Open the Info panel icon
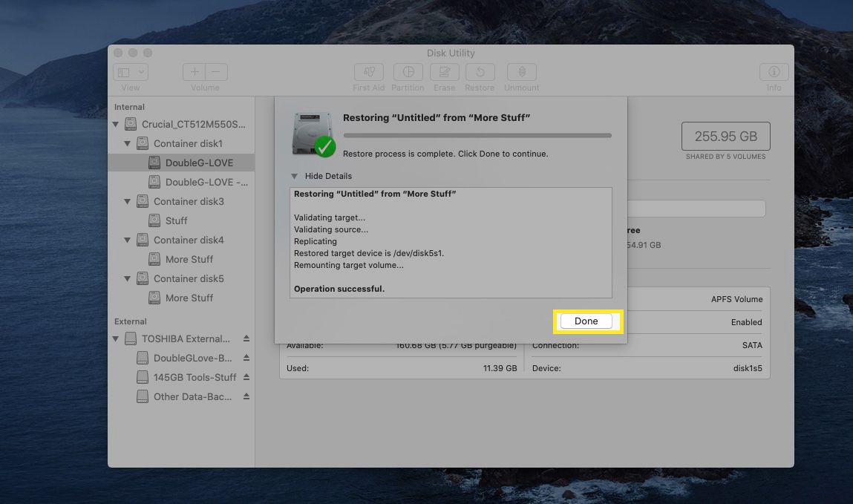Image resolution: width=853 pixels, height=504 pixels. click(774, 72)
